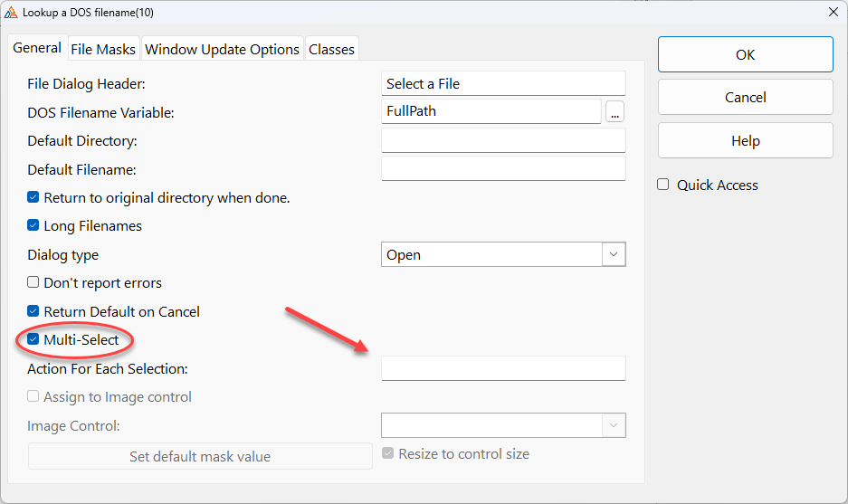The image size is (848, 504).
Task: Toggle Return Default on Cancel checkbox
Action: (33, 311)
